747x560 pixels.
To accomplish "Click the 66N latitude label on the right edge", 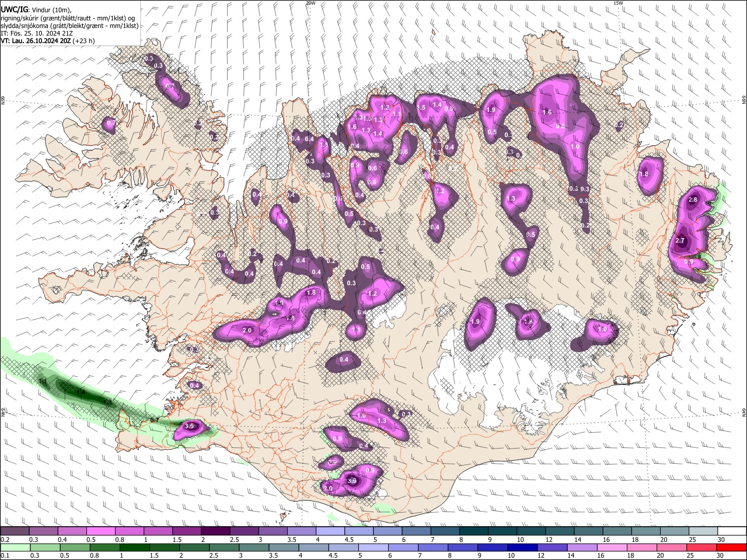I will coord(744,100).
